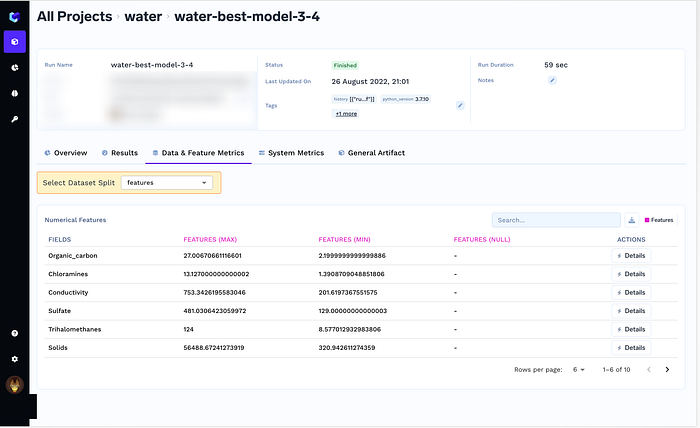The image size is (700, 428).
Task: Click the water-best-model-3-4 breadcrumb title
Action: (x=247, y=17)
